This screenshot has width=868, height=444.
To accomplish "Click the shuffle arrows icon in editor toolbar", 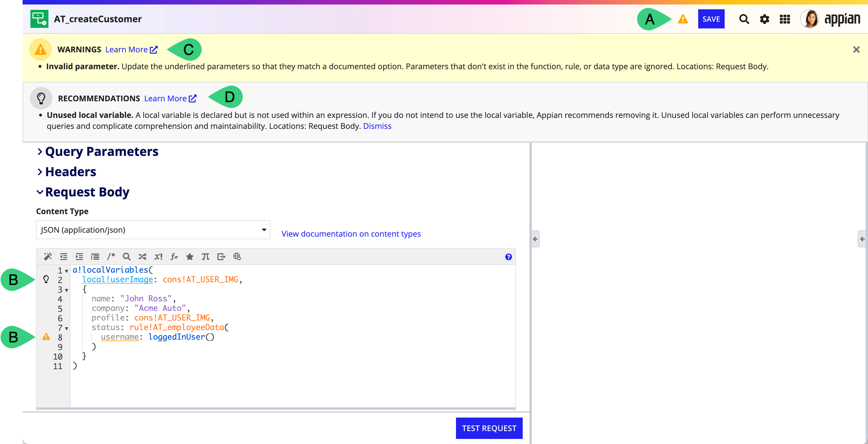I will (142, 257).
